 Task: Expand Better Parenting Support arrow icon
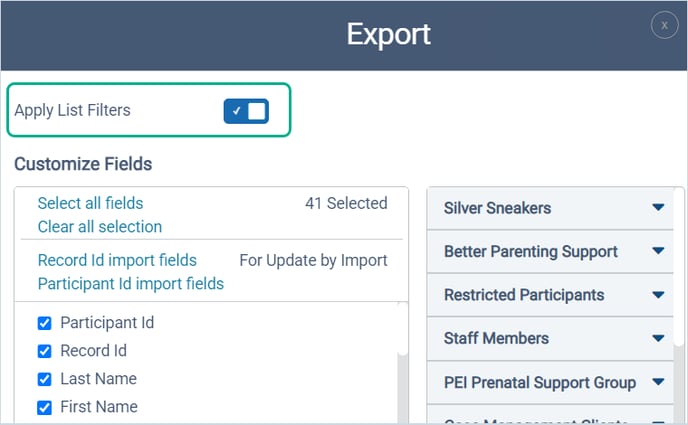[x=658, y=251]
